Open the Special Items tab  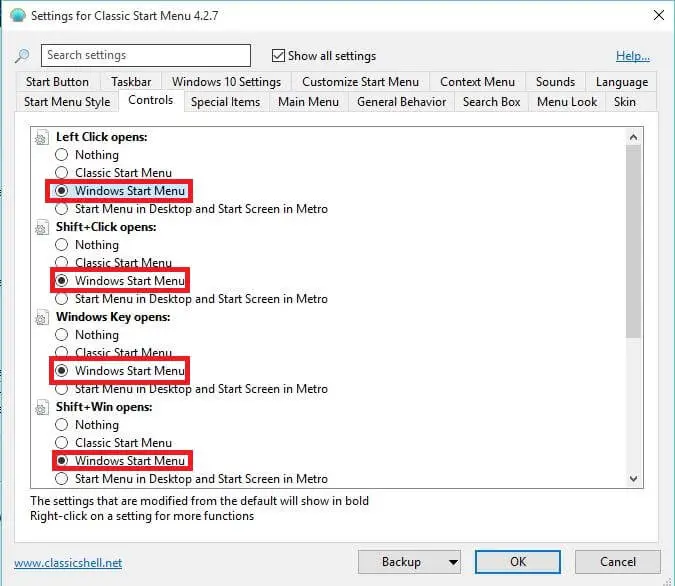coord(226,102)
